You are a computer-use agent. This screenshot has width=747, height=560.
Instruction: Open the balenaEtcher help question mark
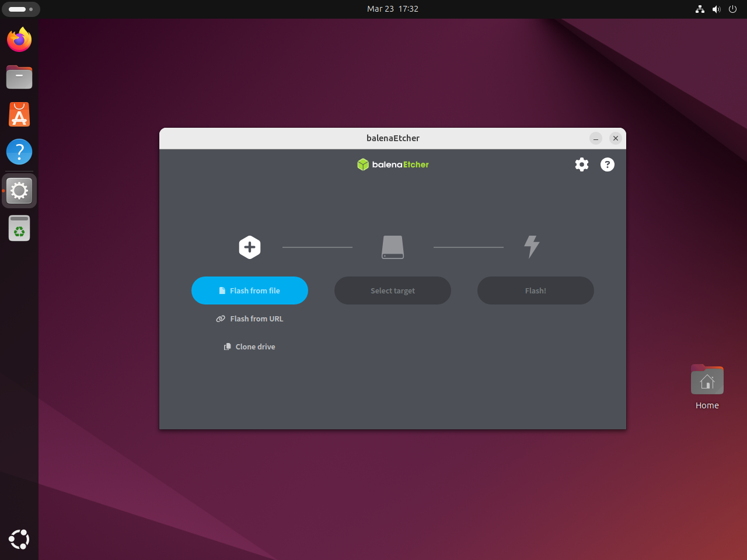[x=607, y=164]
